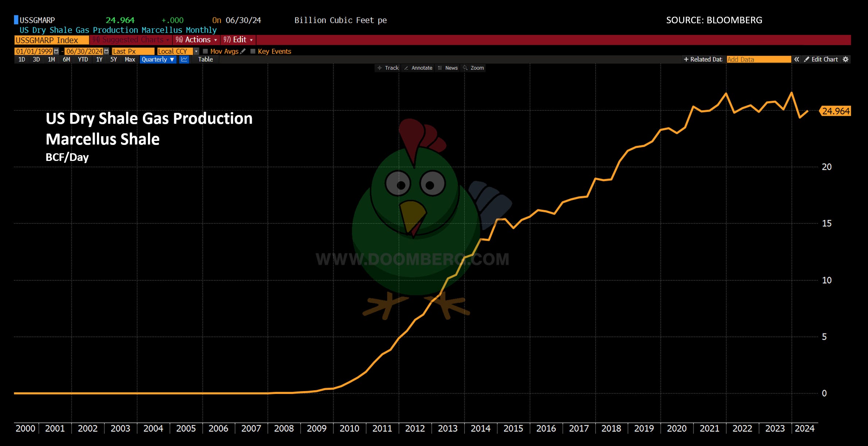Click the Mov Avgs pencil edit icon

(243, 51)
